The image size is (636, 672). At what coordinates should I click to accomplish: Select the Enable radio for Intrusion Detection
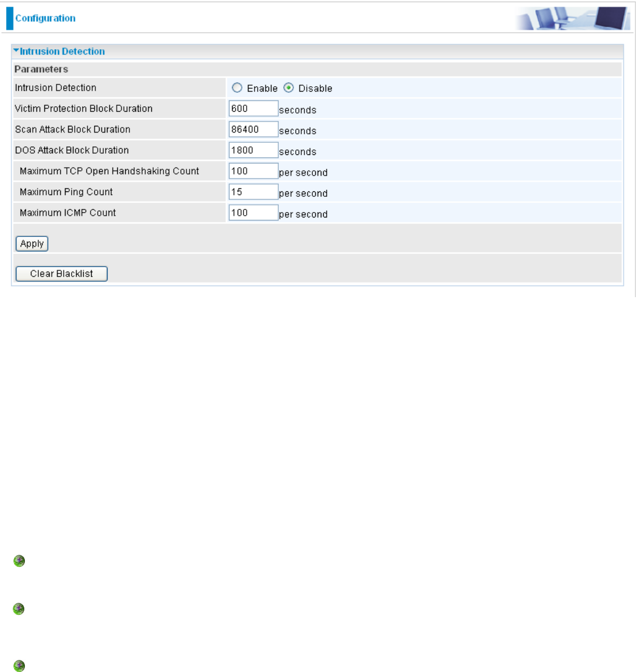tap(237, 88)
